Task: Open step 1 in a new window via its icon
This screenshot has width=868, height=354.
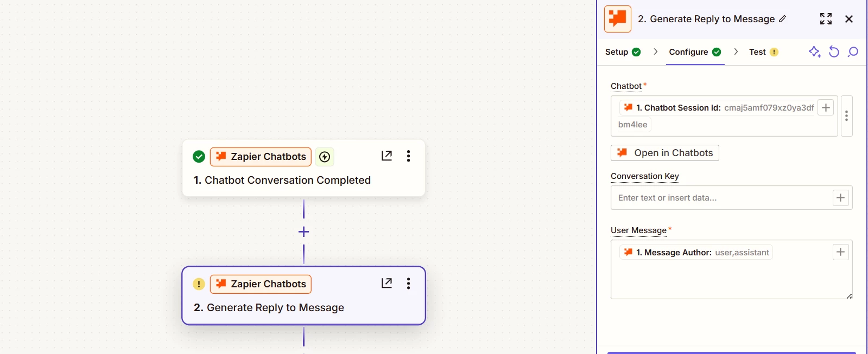Action: click(x=387, y=156)
